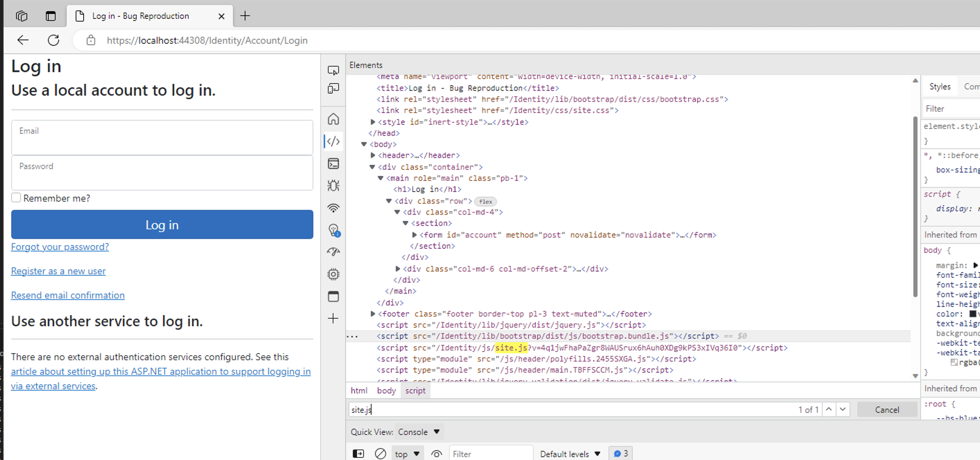
Task: Collapse the div col-md-4 node
Action: coord(397,212)
